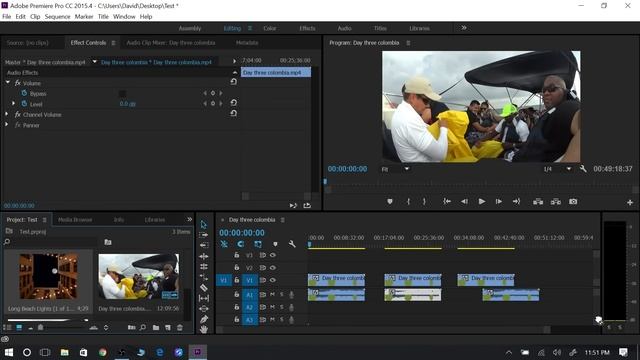
Task: Open Program monitor settings wrench
Action: [583, 169]
